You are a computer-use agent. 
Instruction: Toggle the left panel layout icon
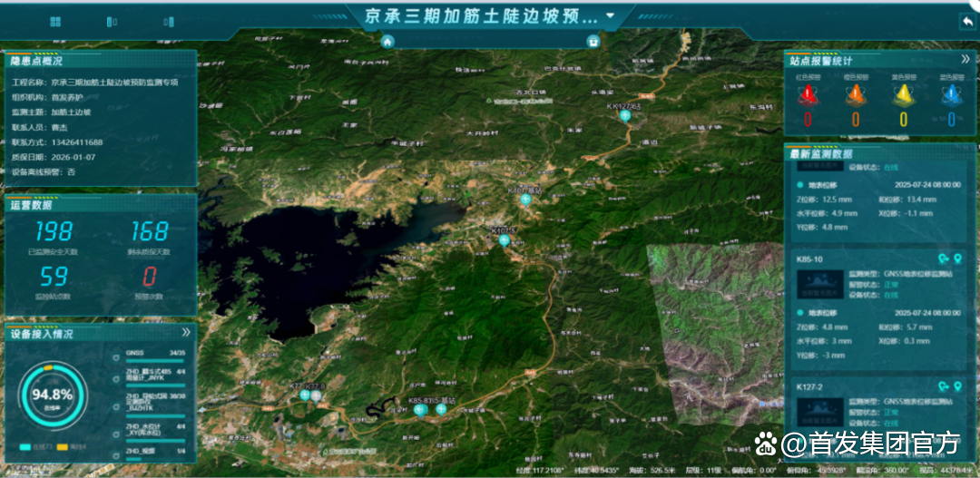click(112, 22)
